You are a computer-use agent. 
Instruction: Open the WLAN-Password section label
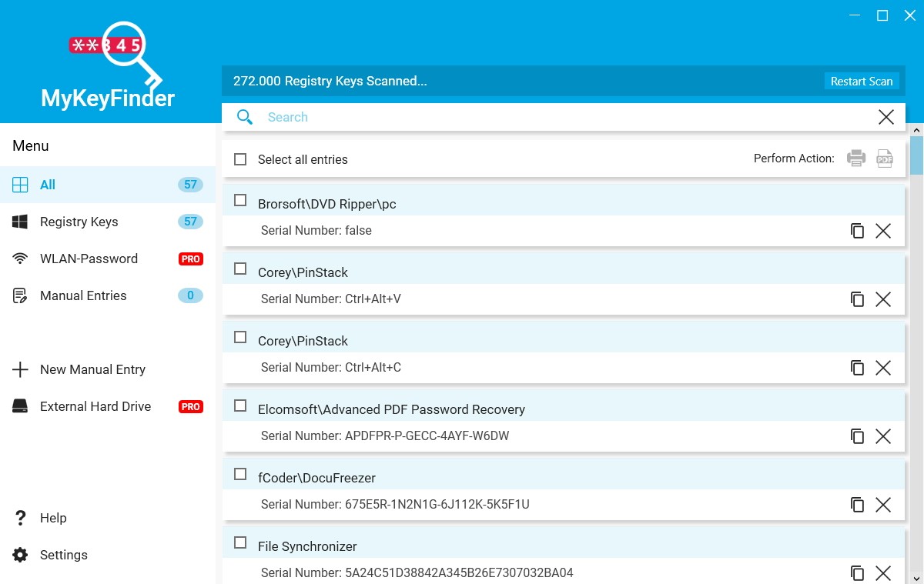89,259
